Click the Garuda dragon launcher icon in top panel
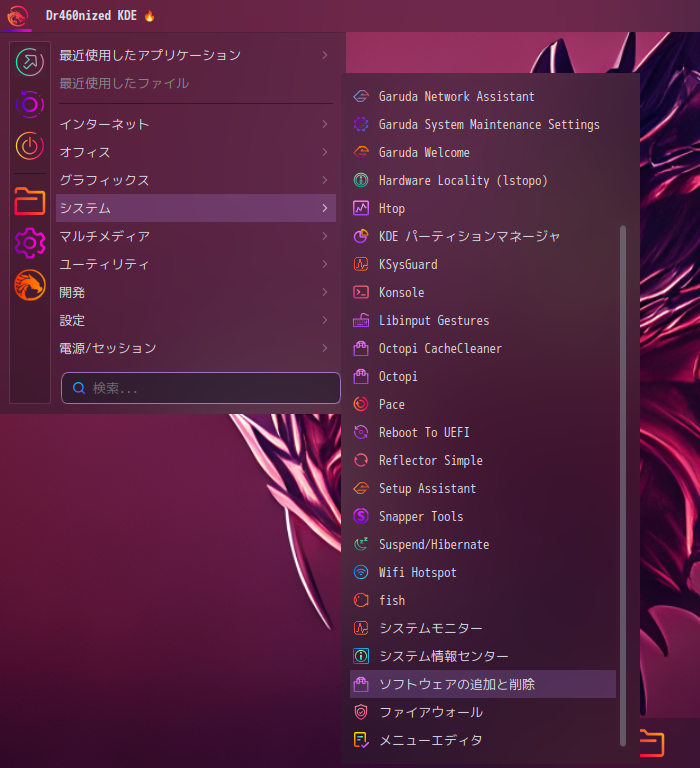Screen dimensions: 700x768 click(18, 16)
